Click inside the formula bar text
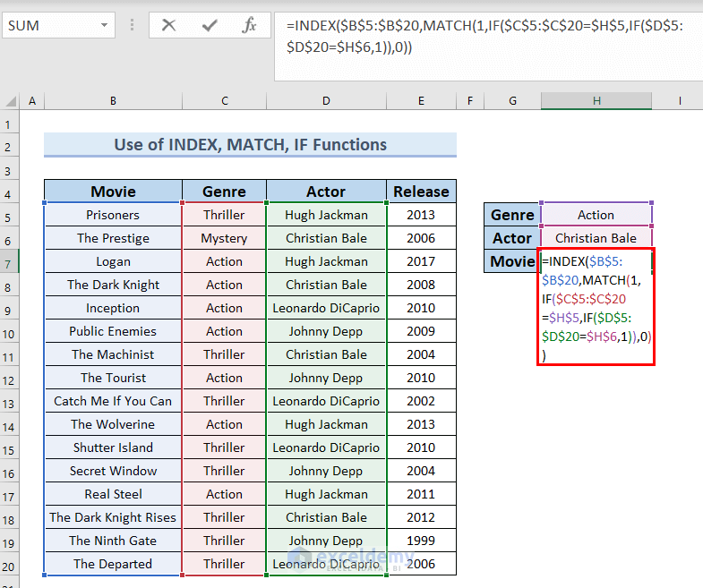The image size is (703, 588). pos(488,47)
